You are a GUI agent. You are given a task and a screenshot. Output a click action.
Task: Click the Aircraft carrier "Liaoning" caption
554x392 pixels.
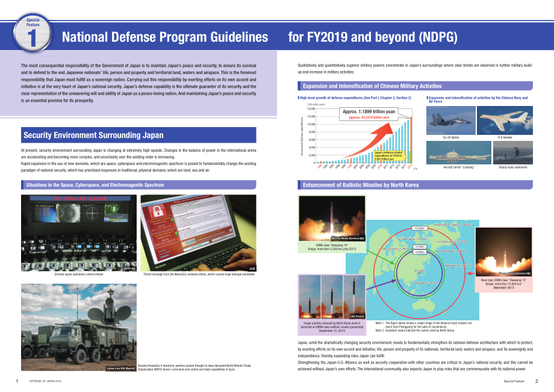tap(459, 167)
